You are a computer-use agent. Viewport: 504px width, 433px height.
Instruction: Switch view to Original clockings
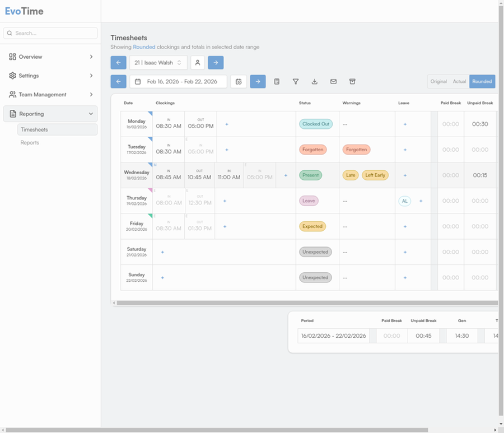438,82
